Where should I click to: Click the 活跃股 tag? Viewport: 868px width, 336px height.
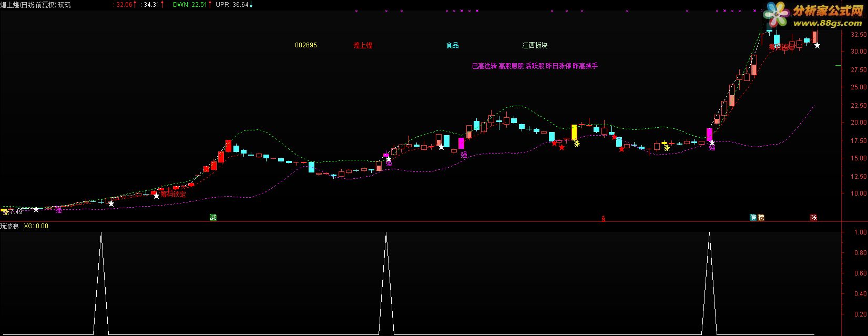point(535,66)
